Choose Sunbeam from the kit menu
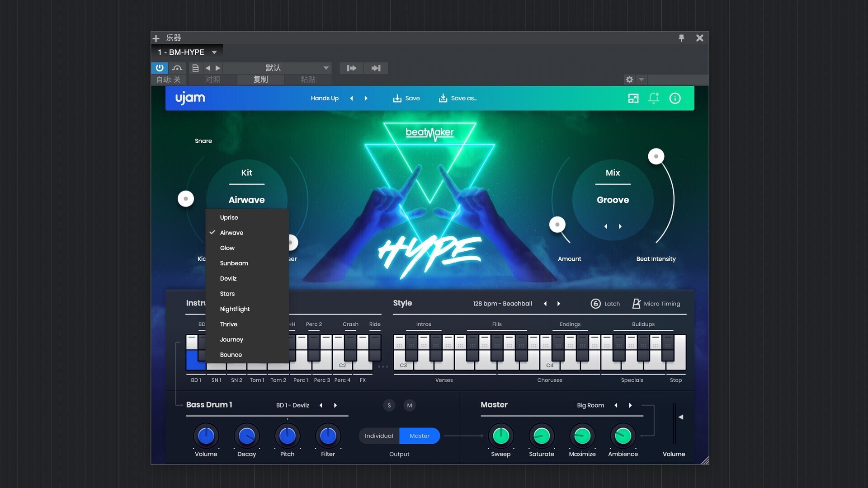The image size is (868, 488). point(247,263)
